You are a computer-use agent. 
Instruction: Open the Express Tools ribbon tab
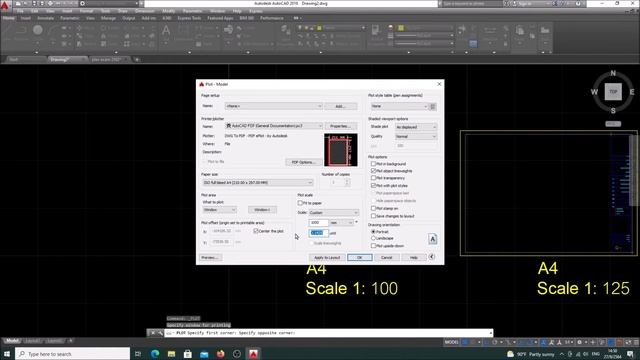[x=189, y=18]
